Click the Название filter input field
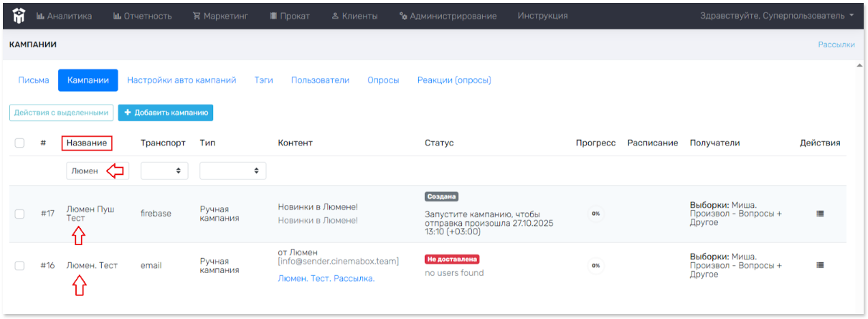868x319 pixels. (x=86, y=171)
